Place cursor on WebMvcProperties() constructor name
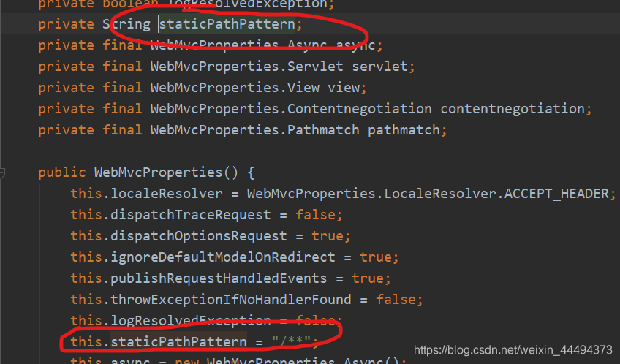The image size is (620, 364). coord(167,172)
